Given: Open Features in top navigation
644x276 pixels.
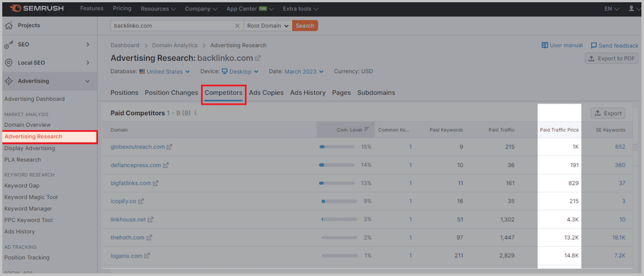Looking at the screenshot, I should 92,8.
